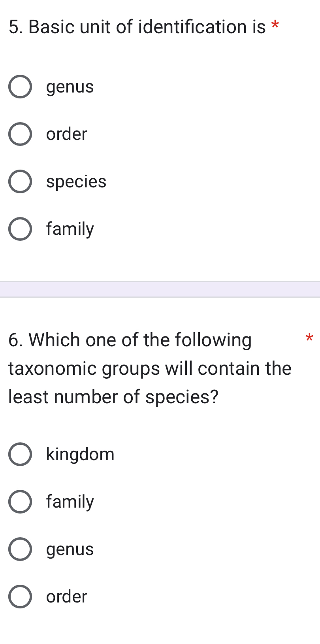The image size is (320, 644).
Task: Click the 'kingdom' label text in question 6
Action: click(80, 454)
